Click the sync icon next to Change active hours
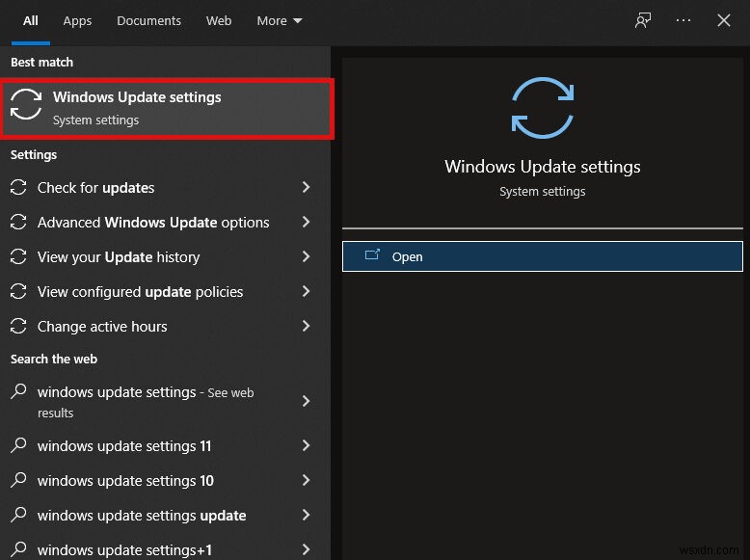This screenshot has width=750, height=560. tap(18, 326)
